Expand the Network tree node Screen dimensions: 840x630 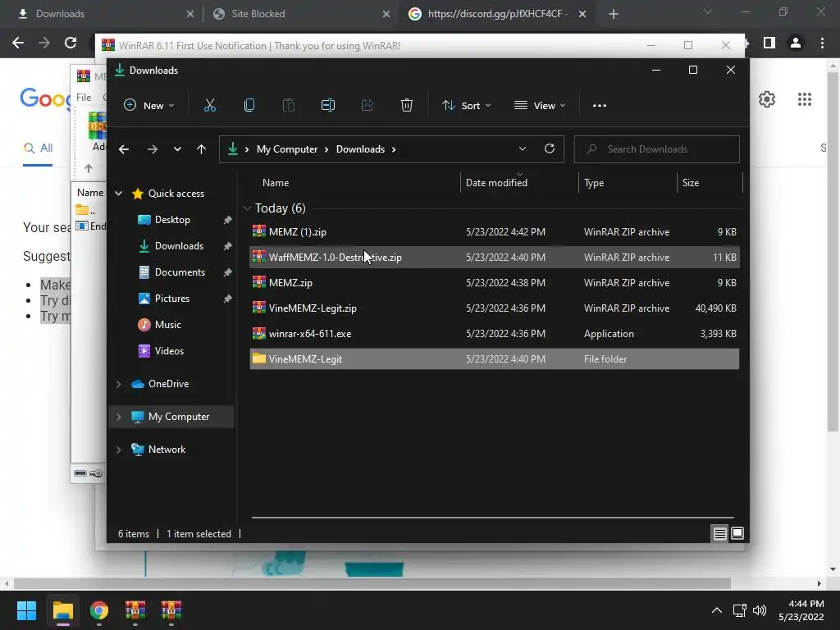point(118,450)
